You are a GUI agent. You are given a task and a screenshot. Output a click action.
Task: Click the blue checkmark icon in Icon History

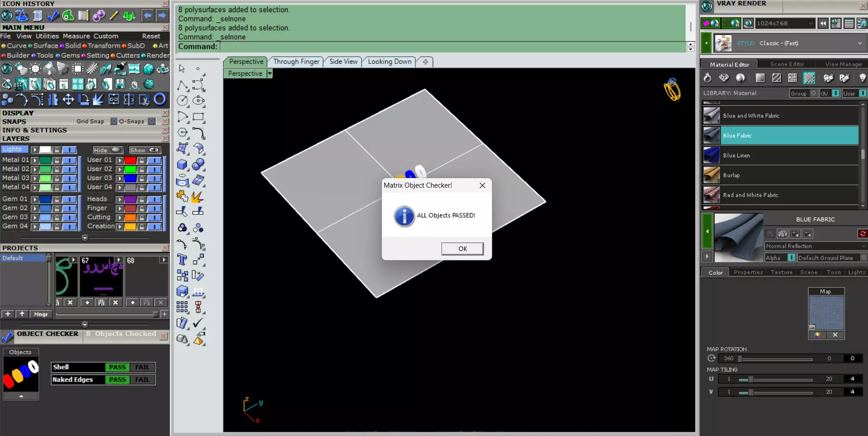coord(53,16)
